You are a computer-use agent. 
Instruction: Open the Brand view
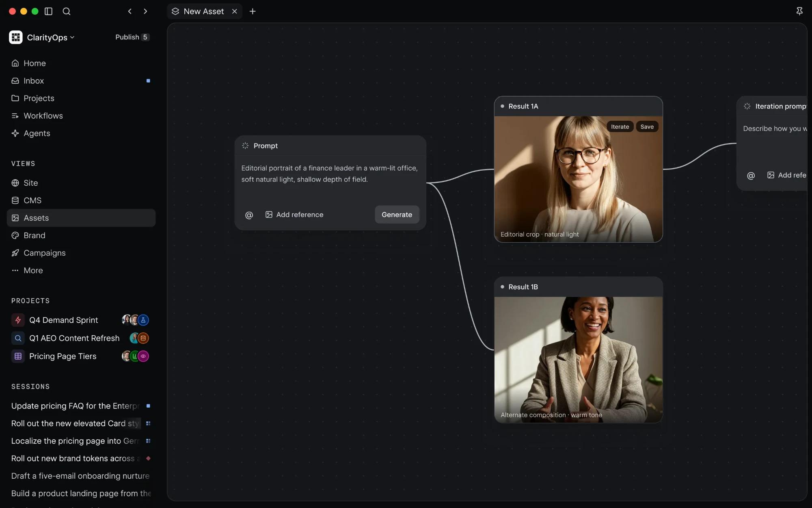81,235
